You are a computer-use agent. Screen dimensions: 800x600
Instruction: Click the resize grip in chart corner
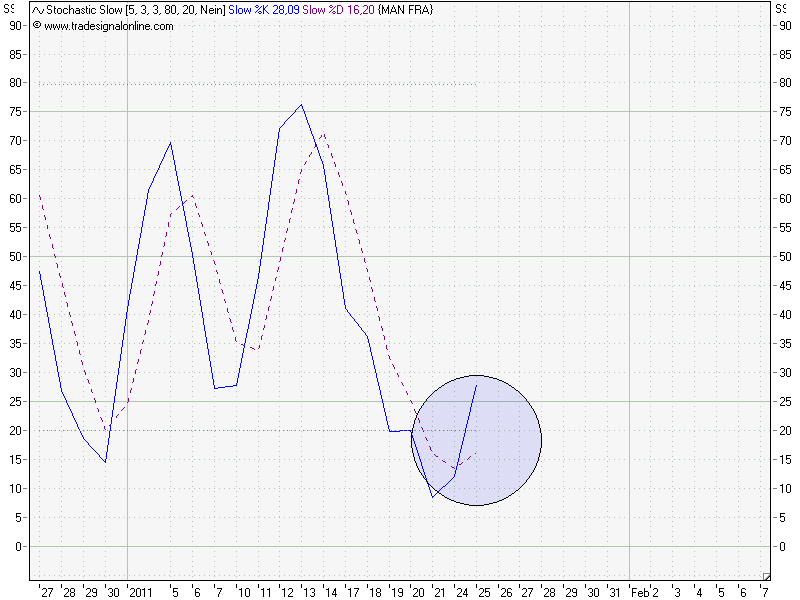pyautogui.click(x=766, y=576)
